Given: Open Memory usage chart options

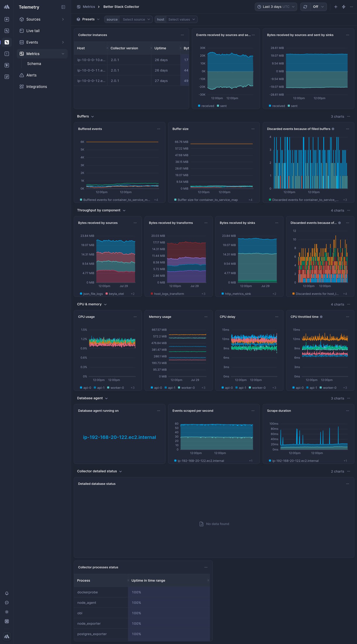Looking at the screenshot, I should click(x=206, y=317).
